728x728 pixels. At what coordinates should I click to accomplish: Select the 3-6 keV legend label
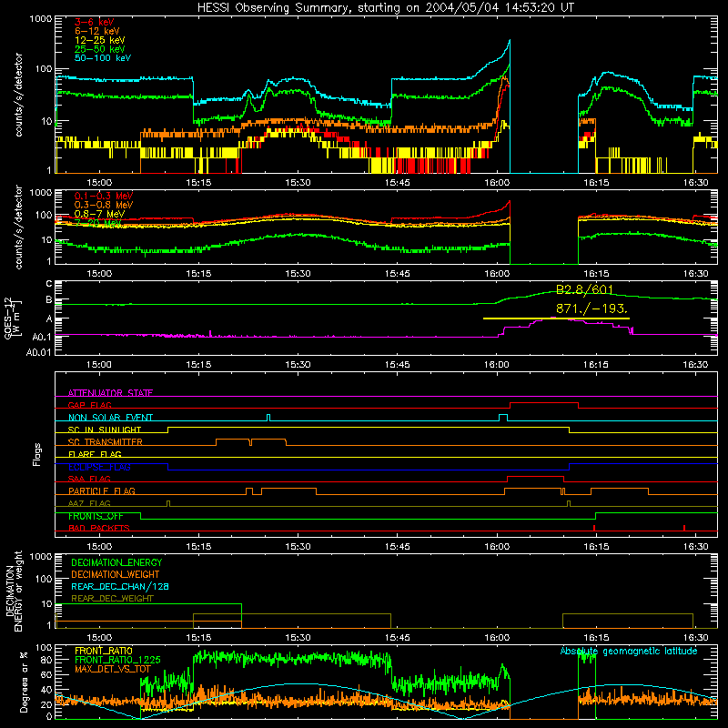95,22
